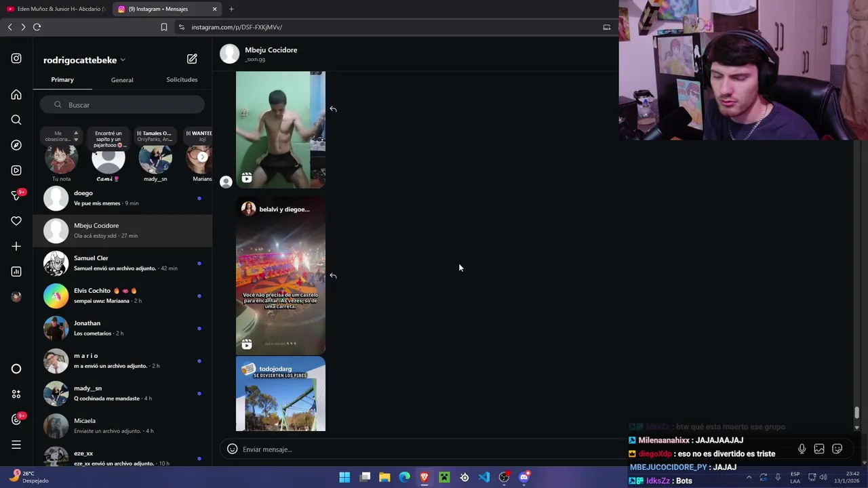
Task: Open the Home feed icon
Action: [16, 95]
